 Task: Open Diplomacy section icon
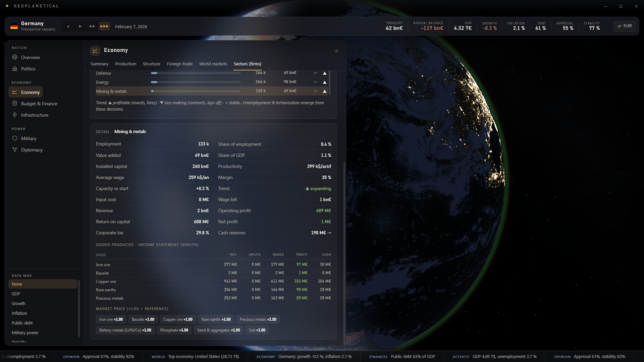tap(15, 150)
